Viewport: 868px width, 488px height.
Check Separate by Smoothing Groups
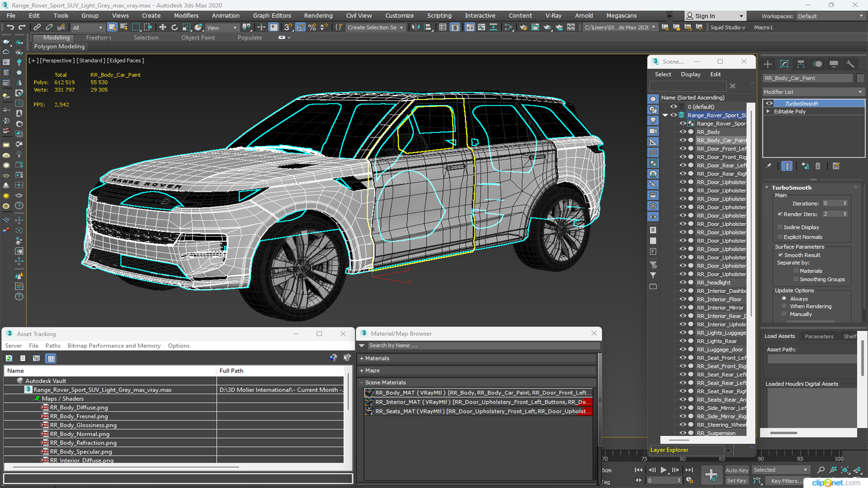[796, 280]
